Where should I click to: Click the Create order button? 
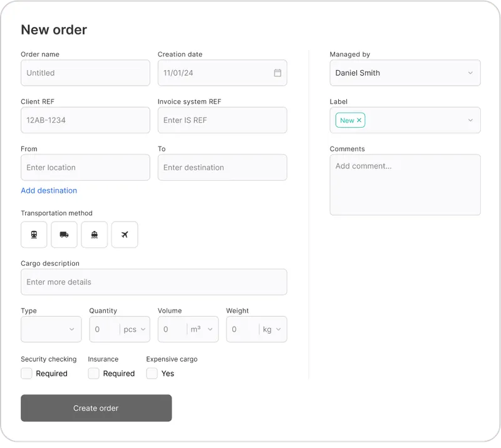96,408
